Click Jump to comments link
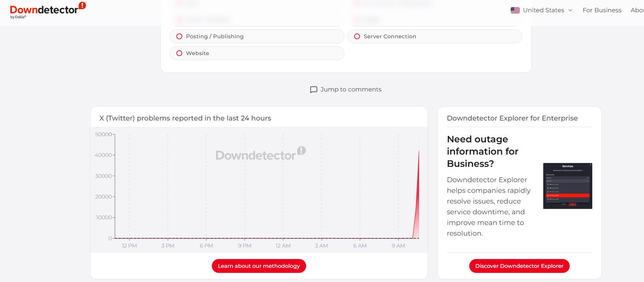Image resolution: width=644 pixels, height=282 pixels. [351, 90]
